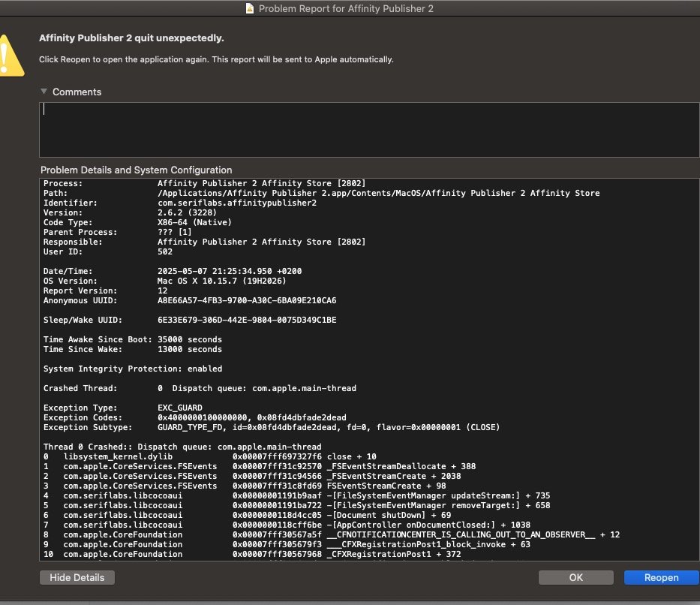The width and height of the screenshot is (700, 605).
Task: Click Hide Details button
Action: tap(77, 577)
